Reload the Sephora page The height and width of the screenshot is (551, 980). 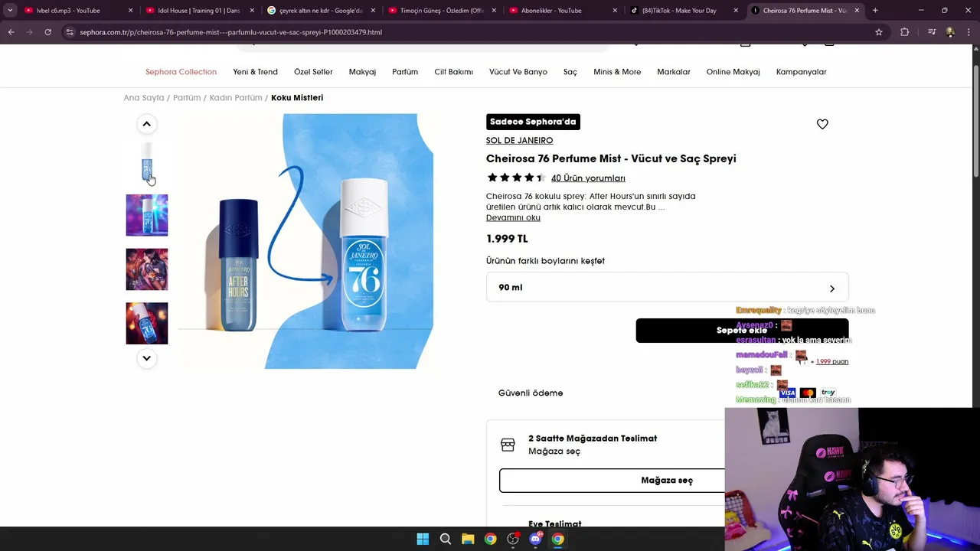click(47, 32)
